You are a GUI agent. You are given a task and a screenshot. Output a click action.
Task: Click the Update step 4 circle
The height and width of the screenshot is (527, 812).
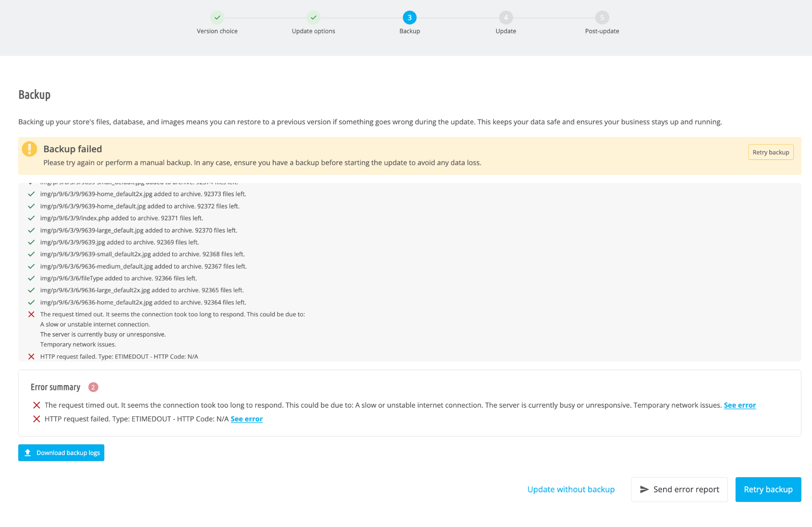tap(506, 18)
